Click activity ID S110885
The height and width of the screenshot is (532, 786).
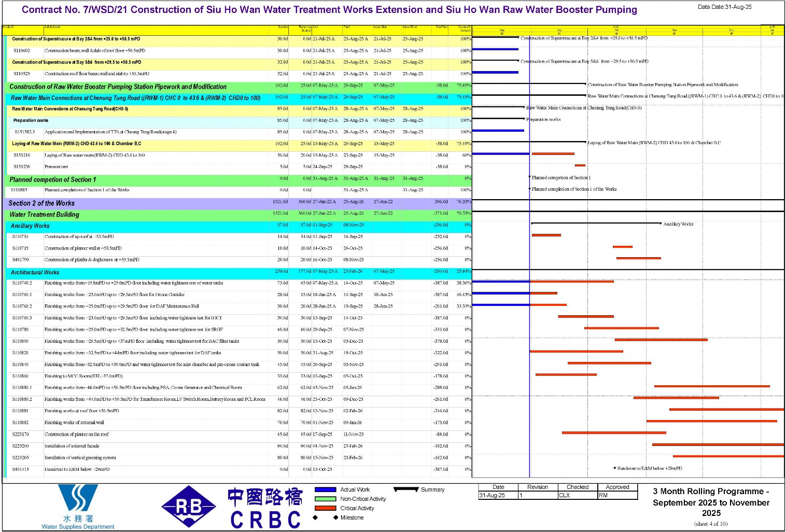coord(19,190)
